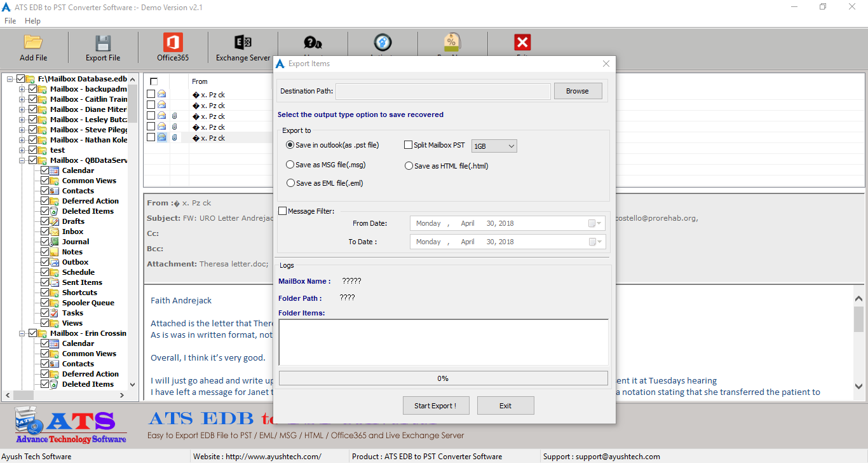Open the 1GB split size dropdown
The image size is (868, 463).
[494, 146]
